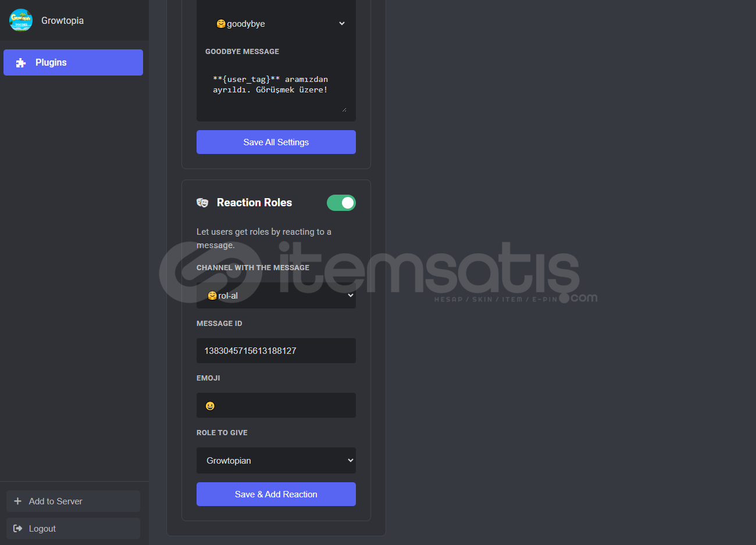The image size is (756, 545).
Task: Click the Growtopia server avatar icon
Action: coord(21,20)
